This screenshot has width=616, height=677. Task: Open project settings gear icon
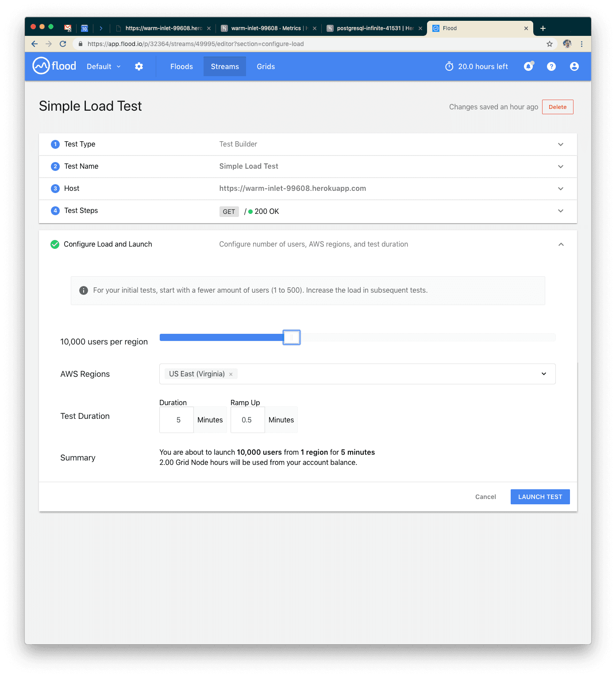139,66
